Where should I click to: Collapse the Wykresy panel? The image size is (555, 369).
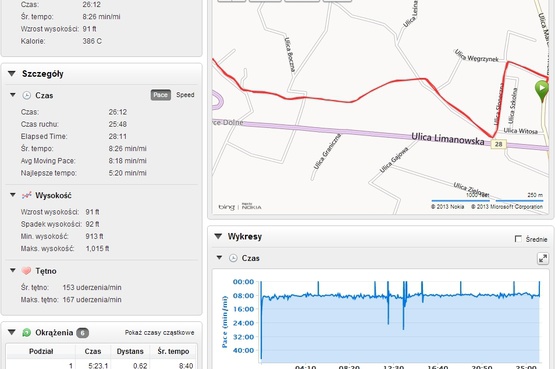[x=218, y=236]
